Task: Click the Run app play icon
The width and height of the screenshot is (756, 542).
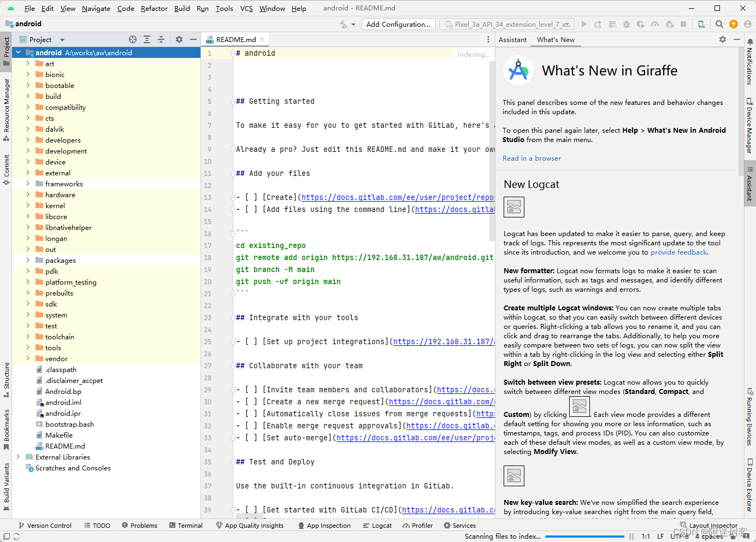Action: pos(584,24)
